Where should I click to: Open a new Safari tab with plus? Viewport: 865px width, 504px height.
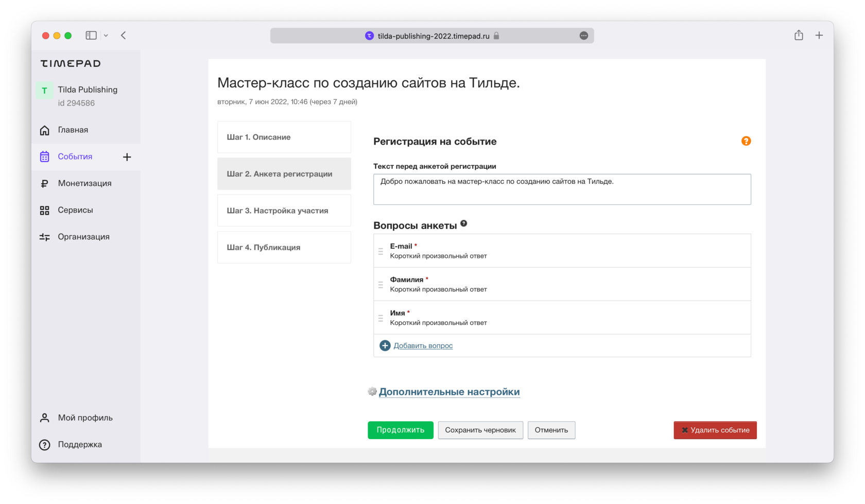point(819,36)
